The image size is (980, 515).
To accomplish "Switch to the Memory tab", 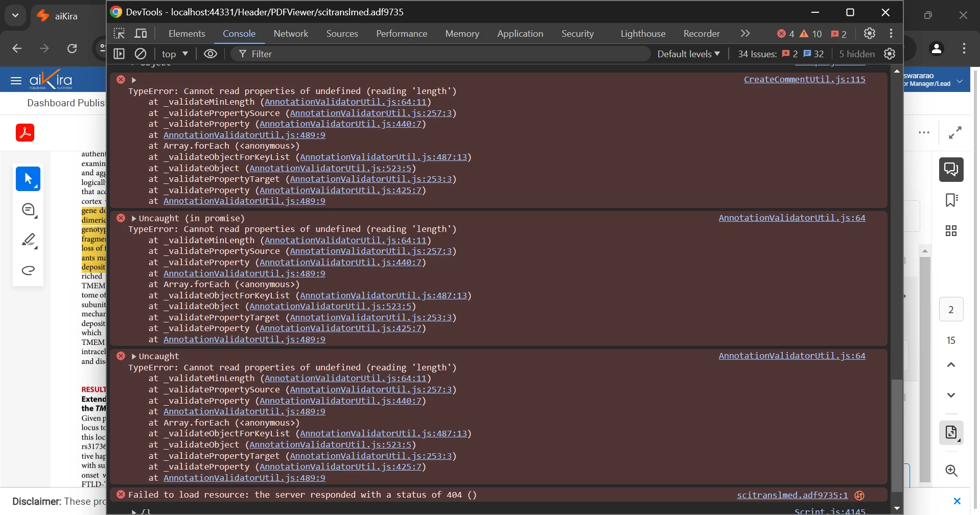I will click(462, 34).
